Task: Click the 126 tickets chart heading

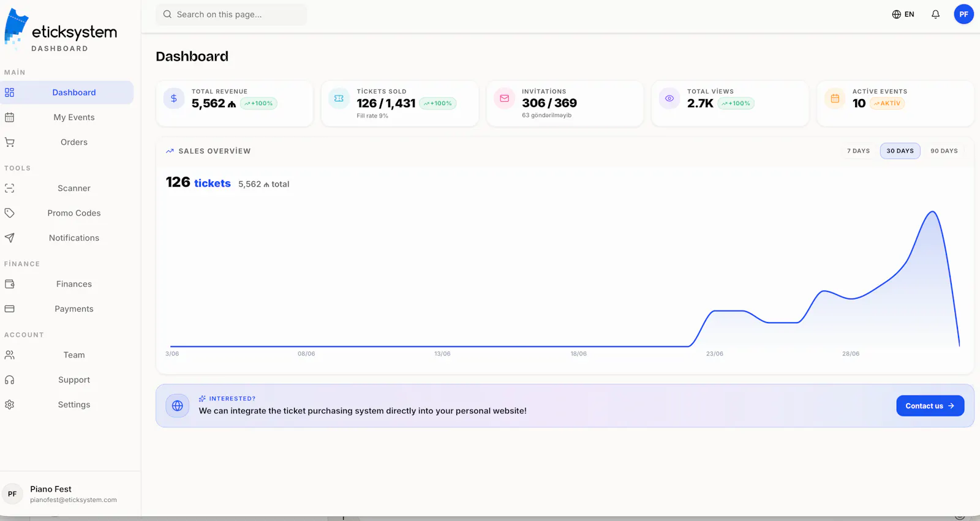Action: 198,182
